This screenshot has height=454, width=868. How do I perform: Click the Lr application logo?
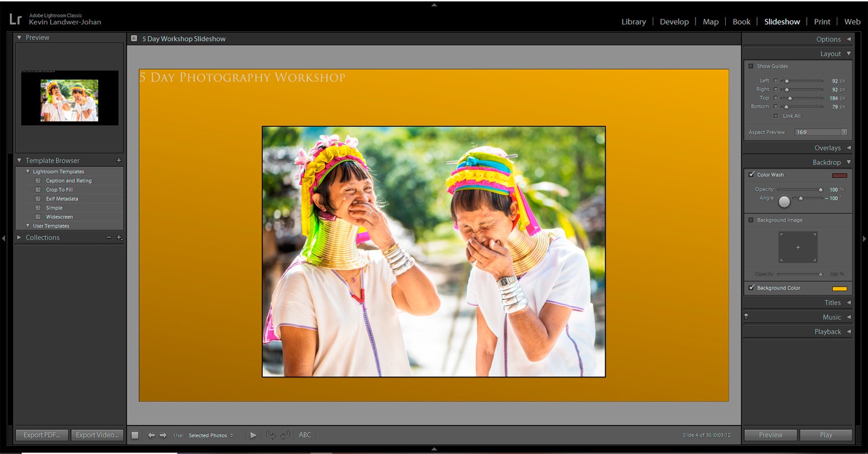[x=16, y=19]
